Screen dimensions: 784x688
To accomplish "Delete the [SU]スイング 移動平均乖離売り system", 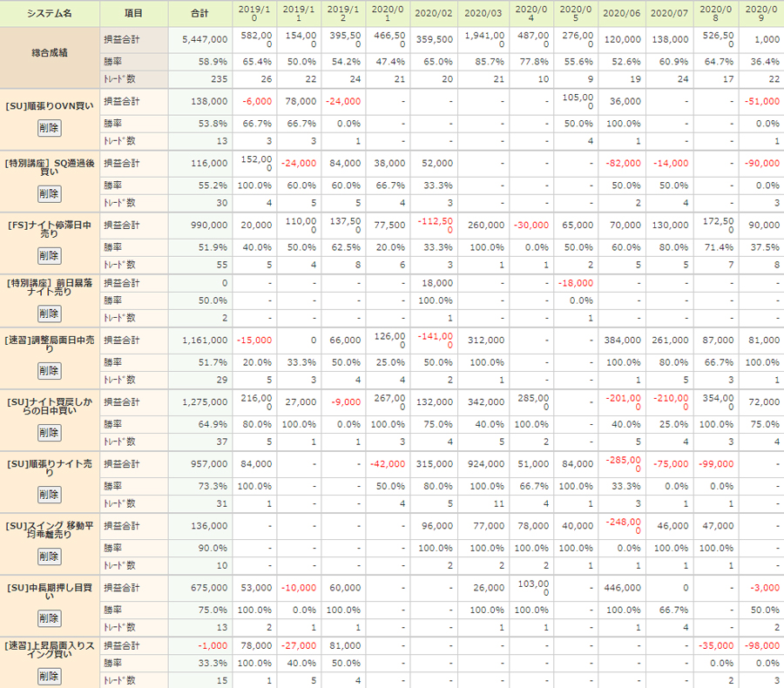I will (x=49, y=556).
